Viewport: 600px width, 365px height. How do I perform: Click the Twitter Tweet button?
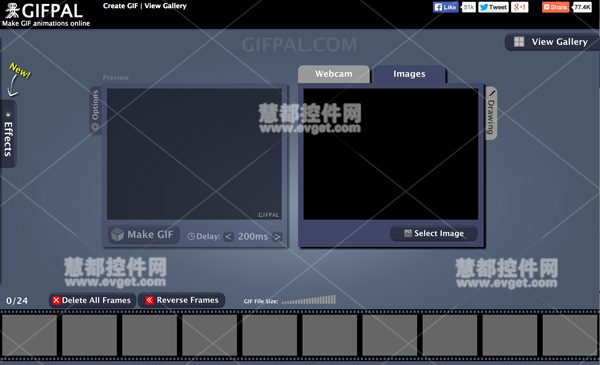[x=493, y=7]
